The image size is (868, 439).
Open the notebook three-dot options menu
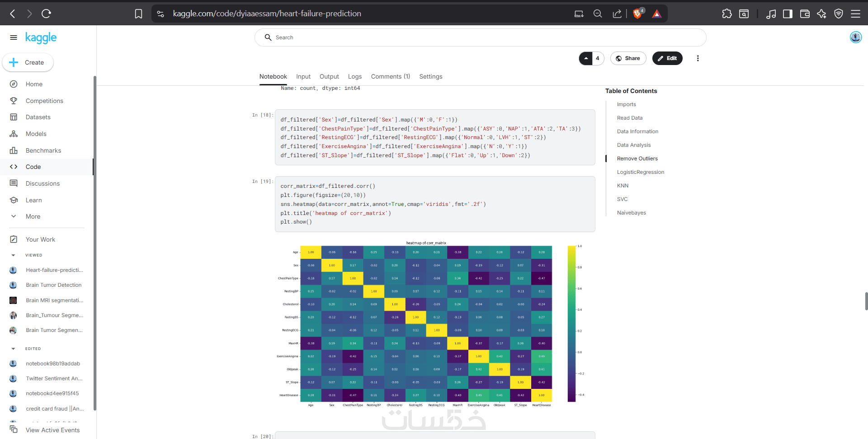tap(698, 58)
